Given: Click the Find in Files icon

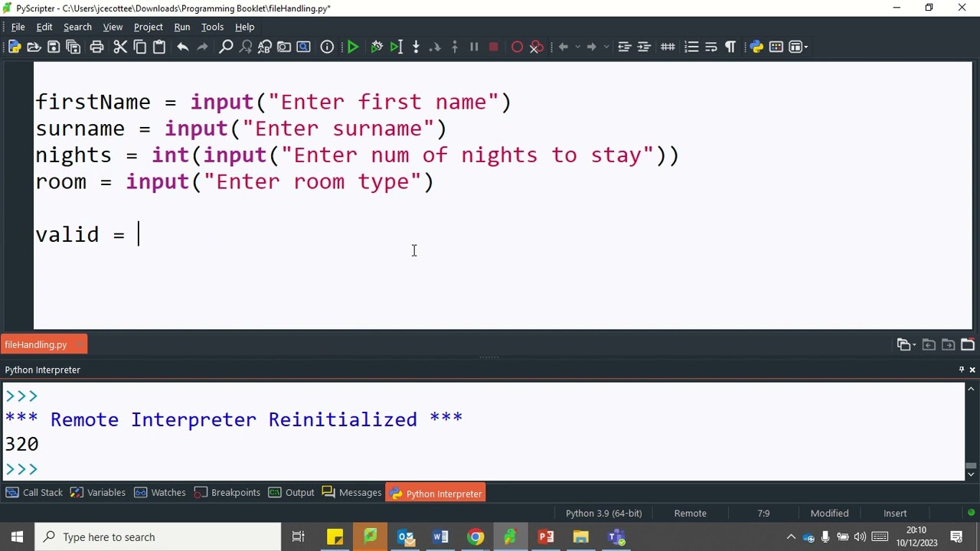Looking at the screenshot, I should pos(284,47).
